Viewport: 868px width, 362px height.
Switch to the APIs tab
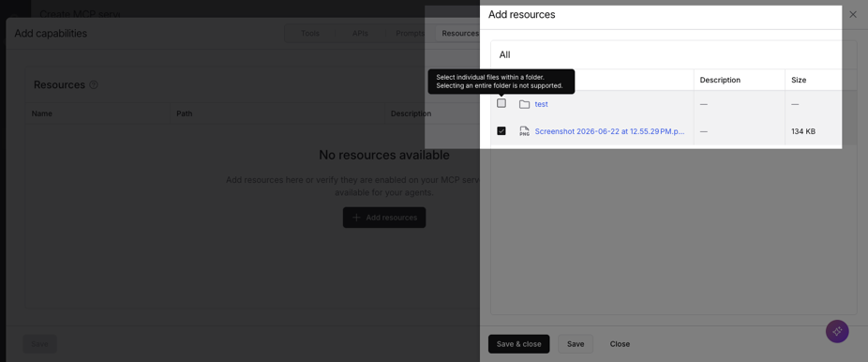click(360, 33)
